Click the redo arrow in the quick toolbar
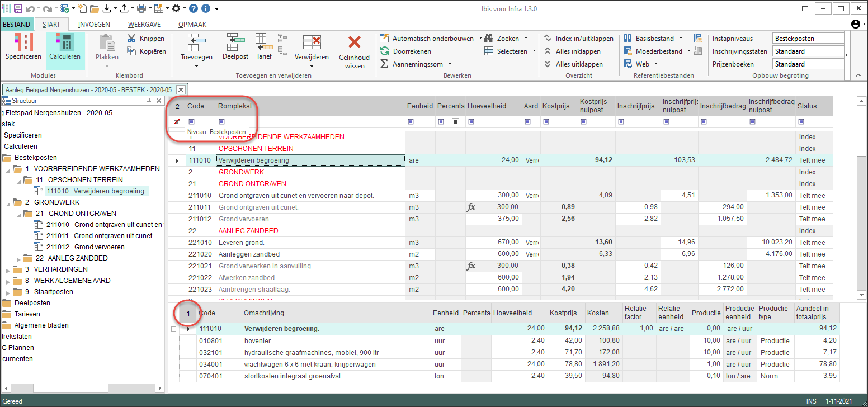Screen dimensions: 868x407 click(47, 8)
